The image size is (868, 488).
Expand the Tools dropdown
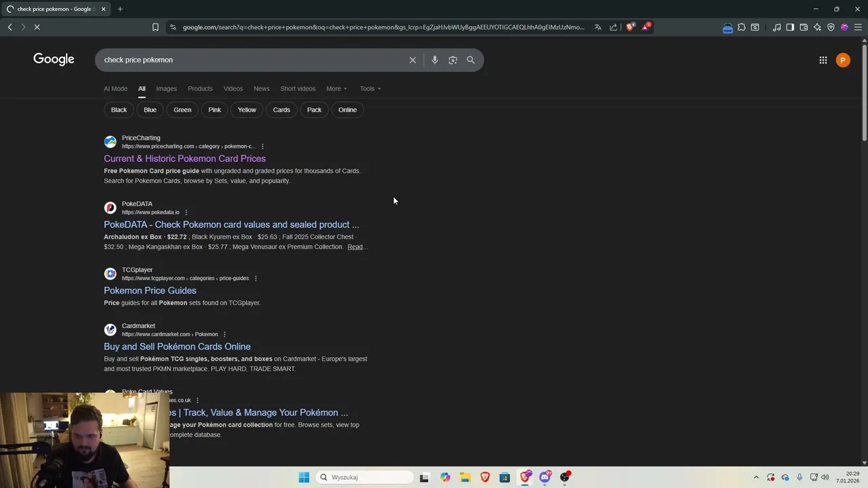tap(370, 89)
